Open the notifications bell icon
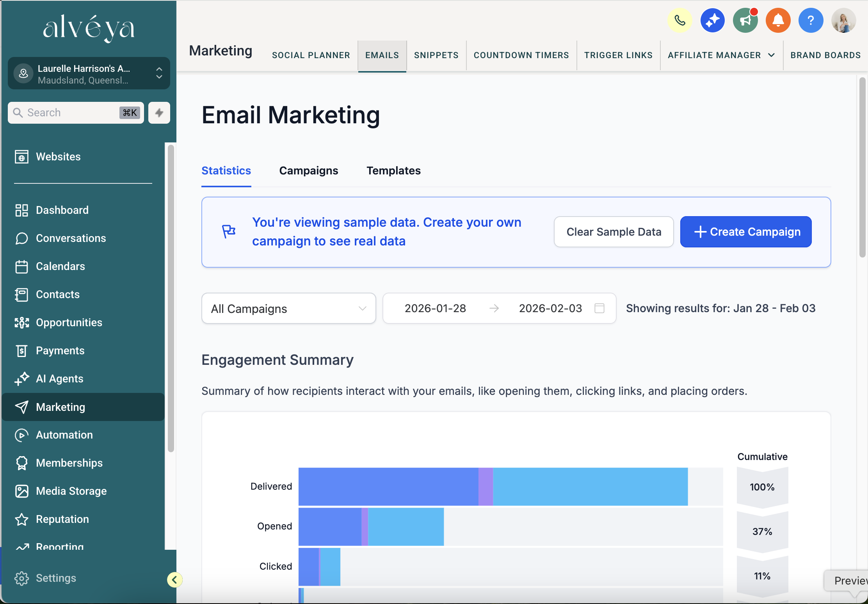868x604 pixels. pos(778,20)
